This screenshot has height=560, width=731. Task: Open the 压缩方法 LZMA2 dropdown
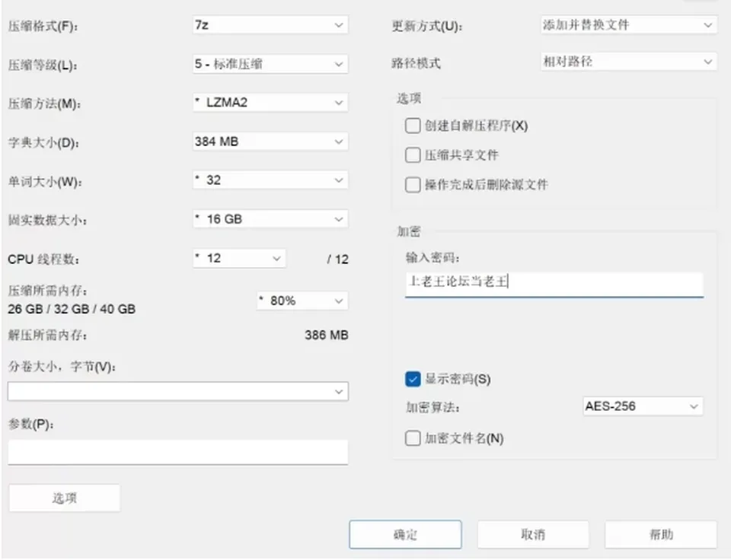tap(270, 103)
